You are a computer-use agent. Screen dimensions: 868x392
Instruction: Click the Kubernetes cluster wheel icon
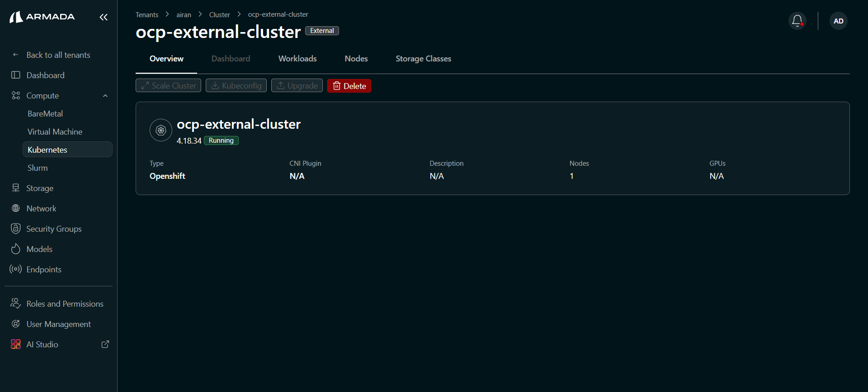click(161, 130)
